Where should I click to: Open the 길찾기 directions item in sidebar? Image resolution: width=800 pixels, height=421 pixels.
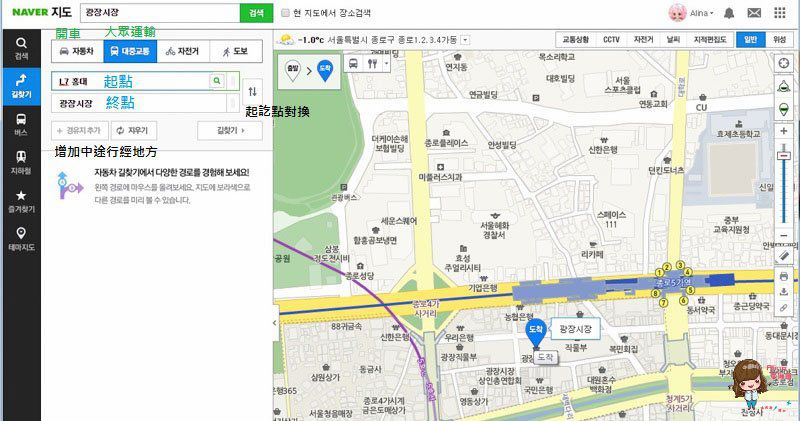click(21, 86)
